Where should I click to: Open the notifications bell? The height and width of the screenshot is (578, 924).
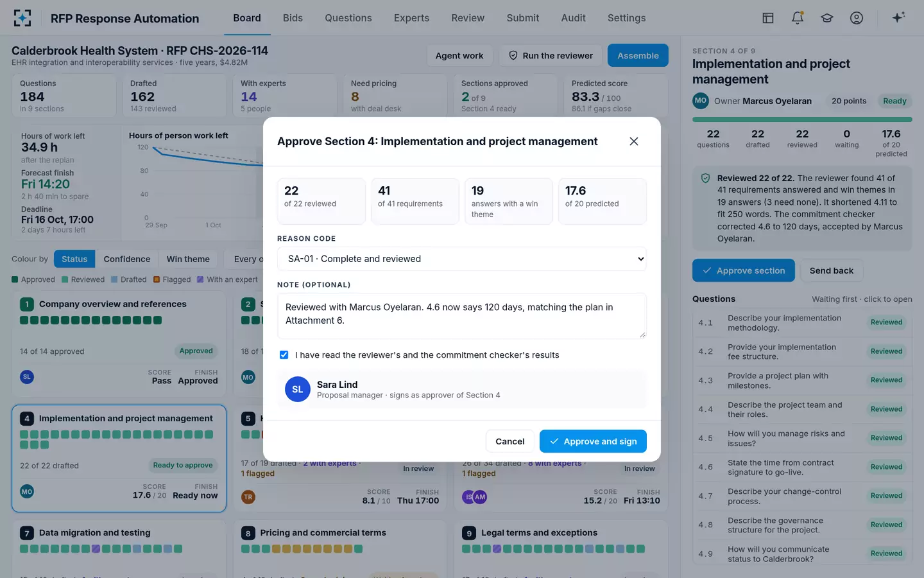pos(798,18)
